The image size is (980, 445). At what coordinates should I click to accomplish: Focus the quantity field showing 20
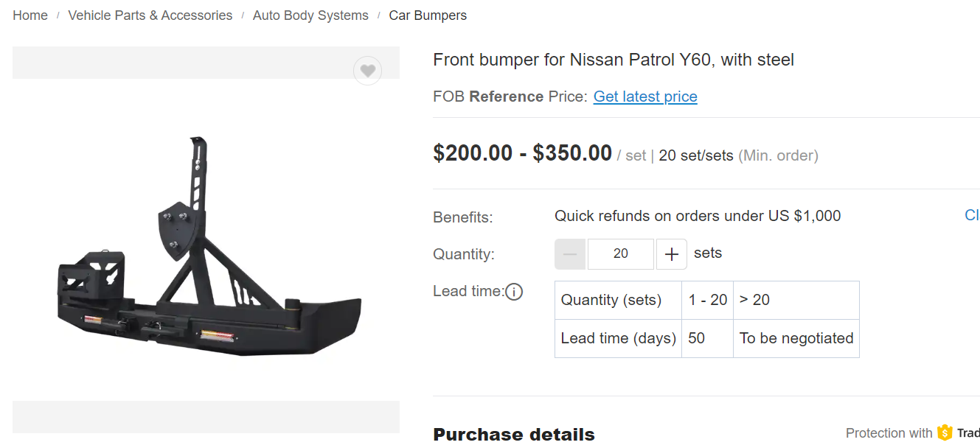621,254
